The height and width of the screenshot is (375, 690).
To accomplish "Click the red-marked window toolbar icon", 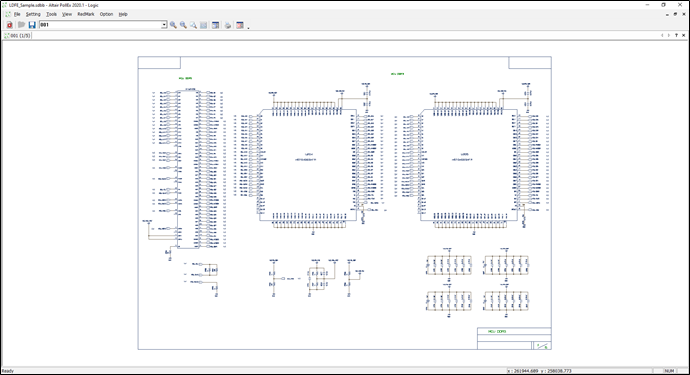I will pos(240,25).
